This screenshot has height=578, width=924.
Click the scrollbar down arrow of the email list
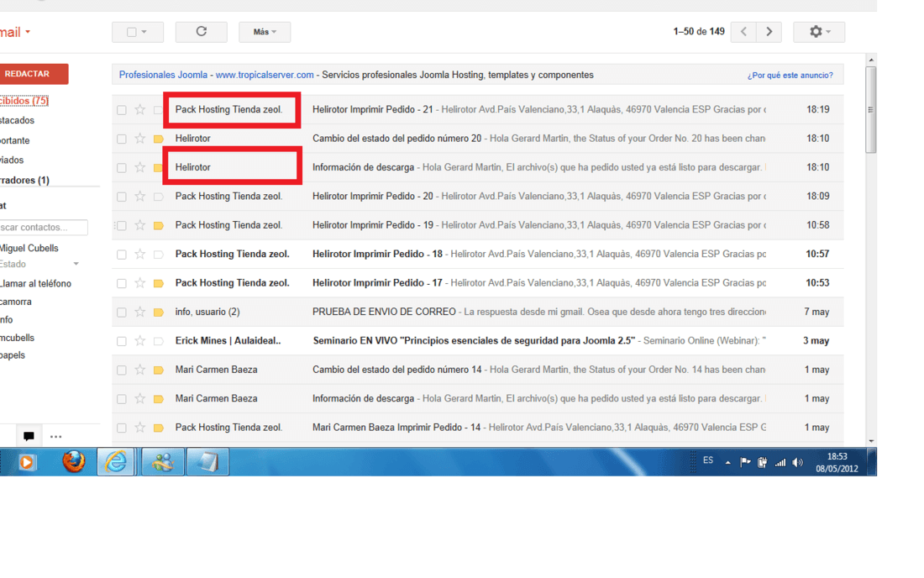point(871,441)
